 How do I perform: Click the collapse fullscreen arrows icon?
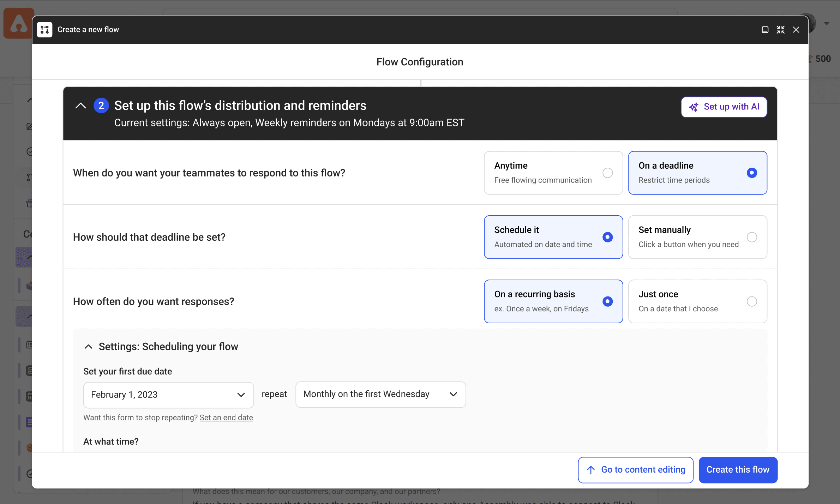(x=780, y=30)
